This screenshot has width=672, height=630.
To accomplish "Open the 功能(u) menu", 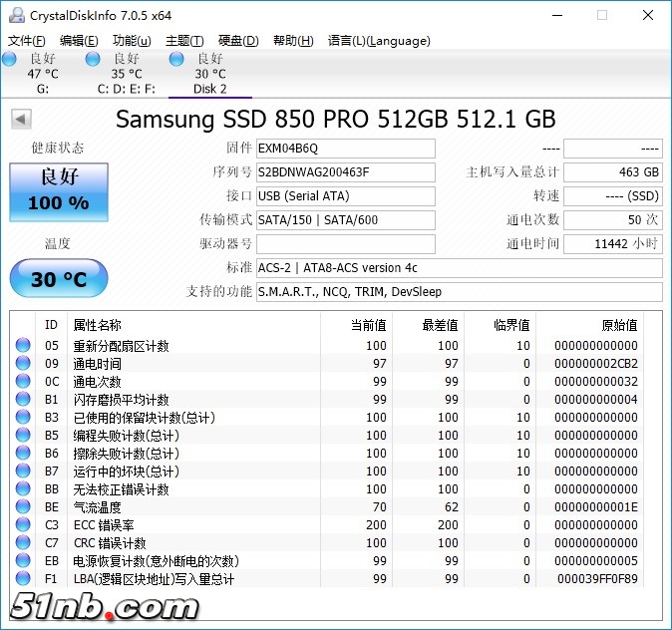I will tap(132, 41).
